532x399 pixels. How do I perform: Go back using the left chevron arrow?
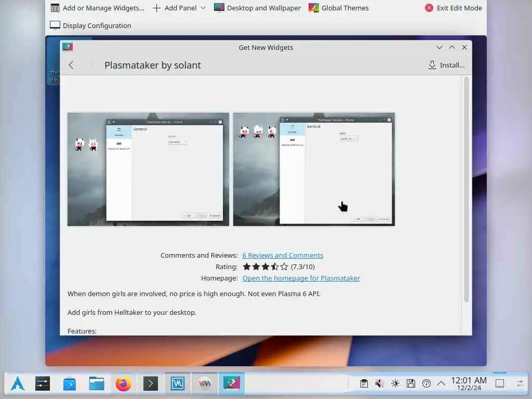[71, 65]
